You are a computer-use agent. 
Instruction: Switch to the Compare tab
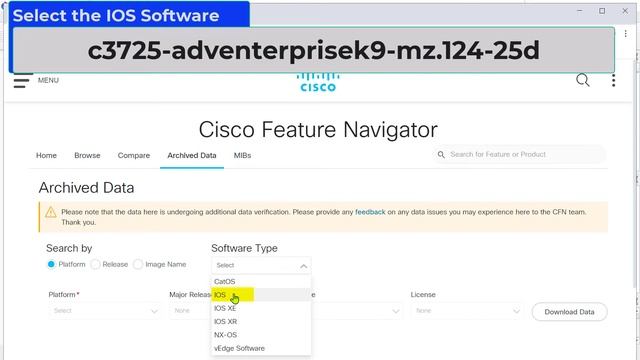click(133, 156)
